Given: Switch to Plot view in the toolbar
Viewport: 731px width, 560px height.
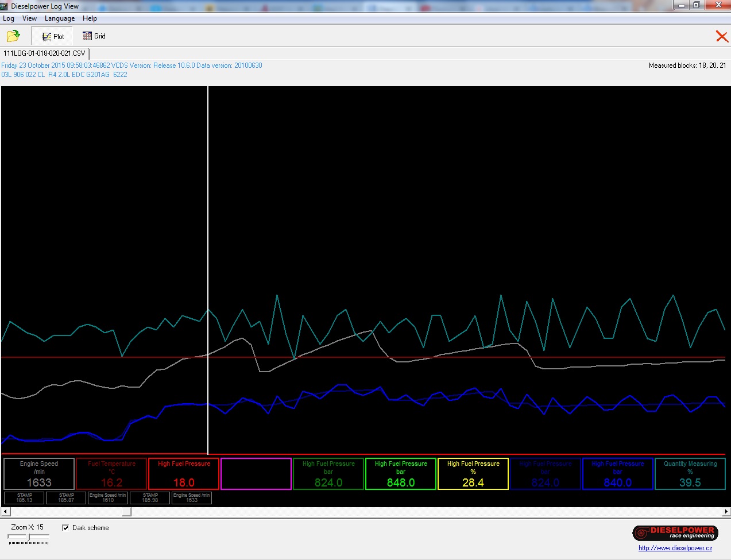Looking at the screenshot, I should 53,36.
